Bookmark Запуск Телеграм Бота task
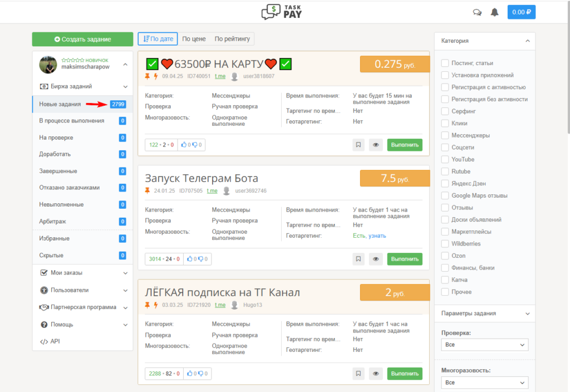Viewport: 570px width, 392px height. (x=358, y=259)
